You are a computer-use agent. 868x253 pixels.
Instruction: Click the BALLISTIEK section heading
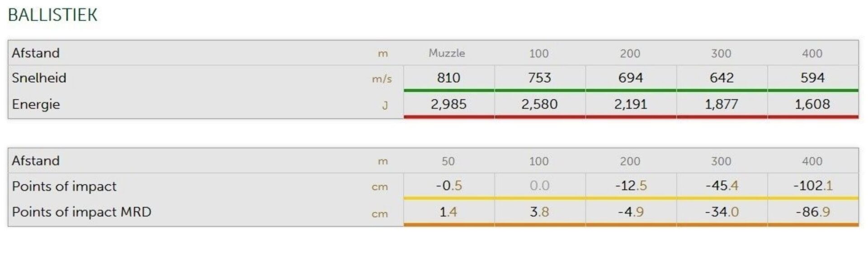coord(52,15)
